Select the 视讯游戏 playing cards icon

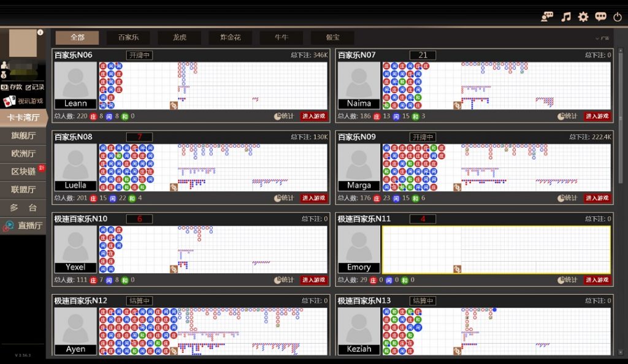pyautogui.click(x=11, y=100)
